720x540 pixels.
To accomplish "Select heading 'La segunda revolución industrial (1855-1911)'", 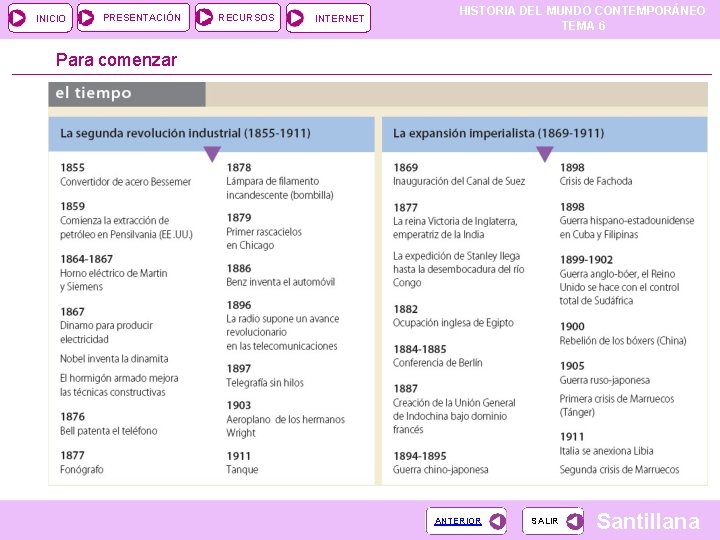I will tap(186, 133).
